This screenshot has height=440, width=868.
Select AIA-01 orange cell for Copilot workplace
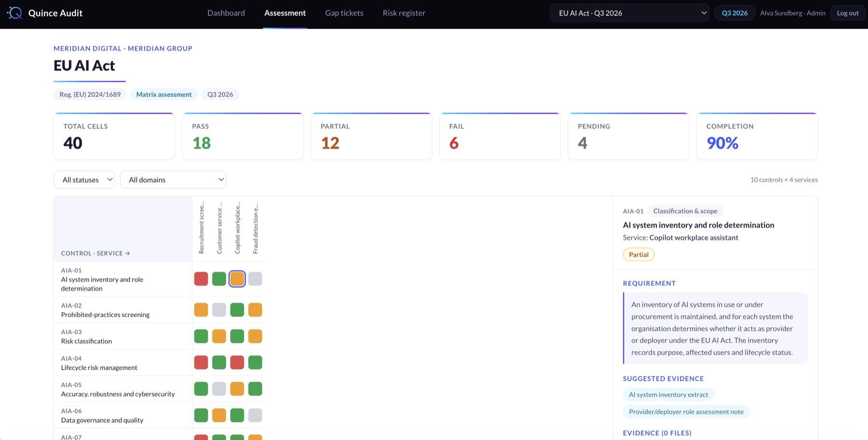(x=237, y=279)
